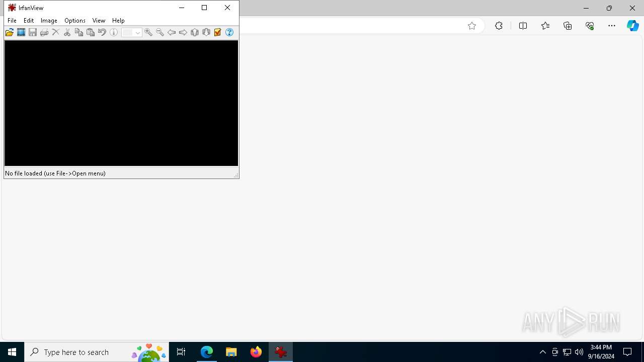Open Firefox from taskbar
The image size is (644, 362).
click(256, 352)
